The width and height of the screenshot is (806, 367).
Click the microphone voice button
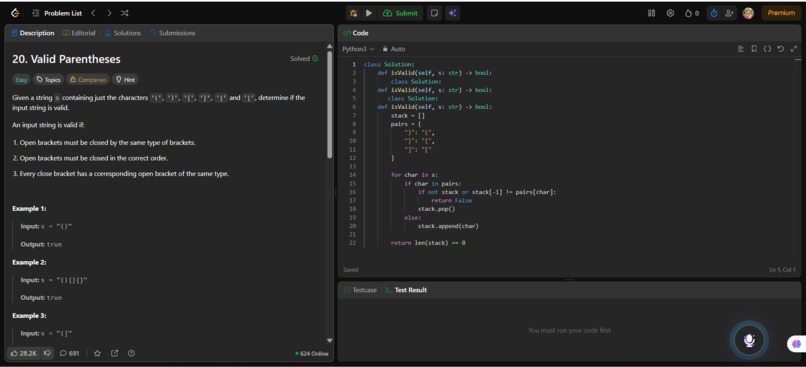tap(749, 340)
